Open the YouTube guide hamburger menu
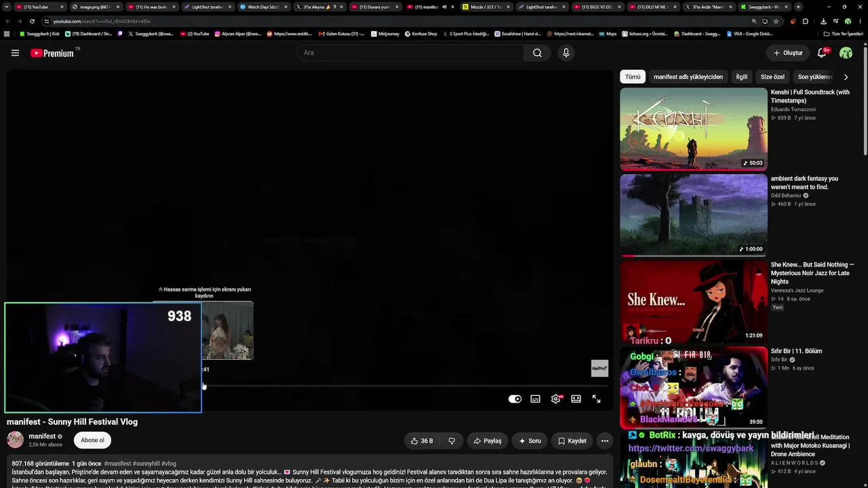The image size is (868, 488). point(15,53)
